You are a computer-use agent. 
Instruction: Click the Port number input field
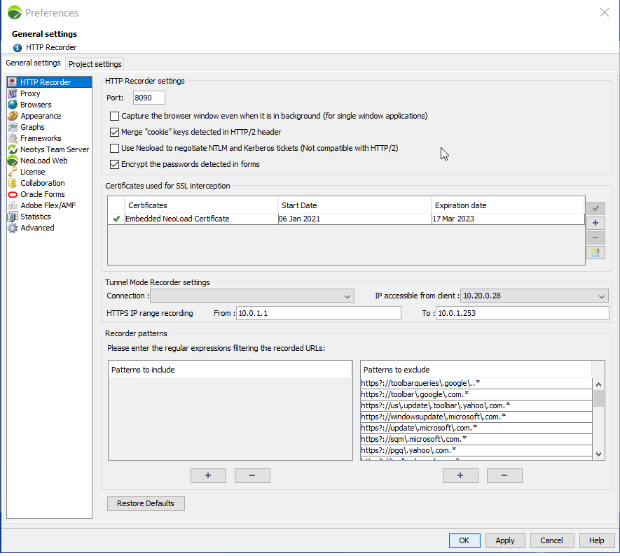coord(148,98)
